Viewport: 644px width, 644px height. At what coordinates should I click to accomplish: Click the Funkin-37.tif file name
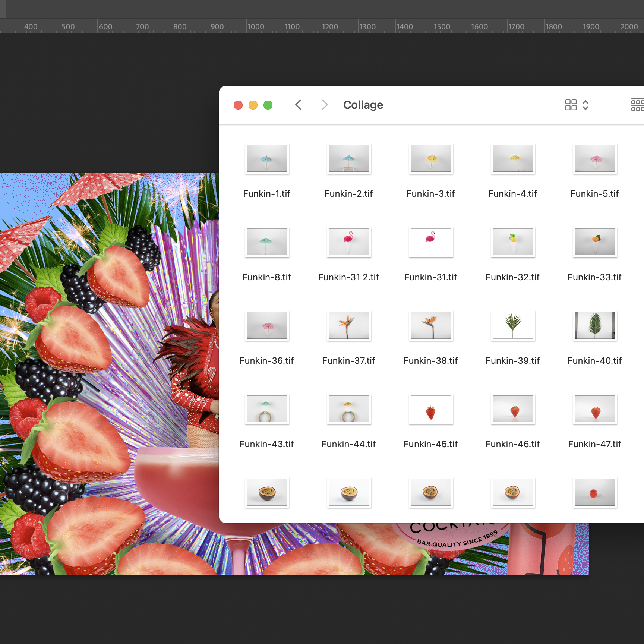[349, 361]
